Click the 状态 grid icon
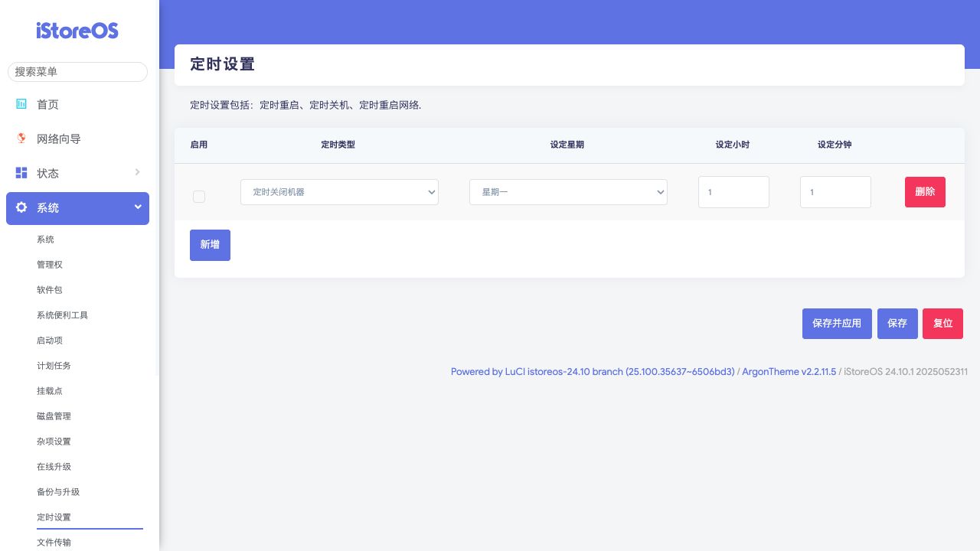 point(21,173)
